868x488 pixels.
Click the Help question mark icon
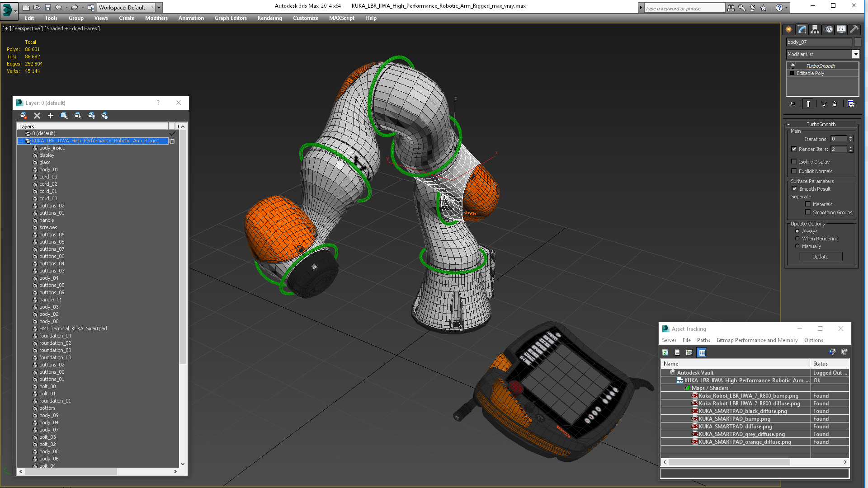point(779,8)
